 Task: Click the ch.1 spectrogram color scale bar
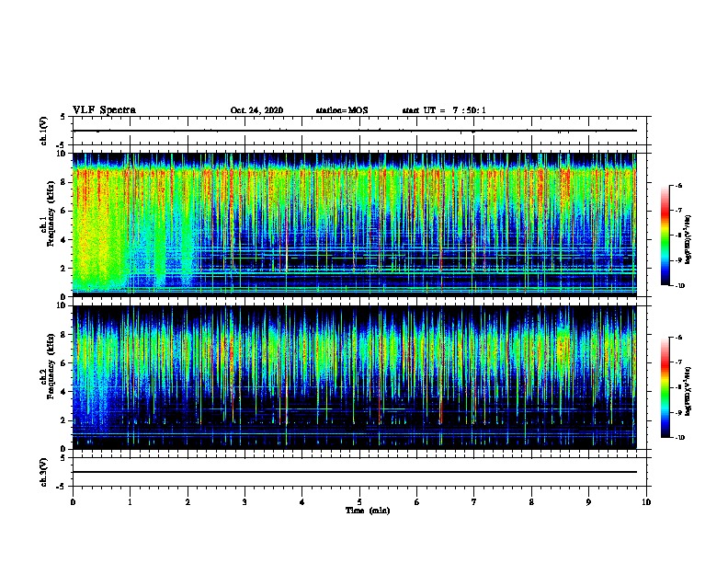665,236
